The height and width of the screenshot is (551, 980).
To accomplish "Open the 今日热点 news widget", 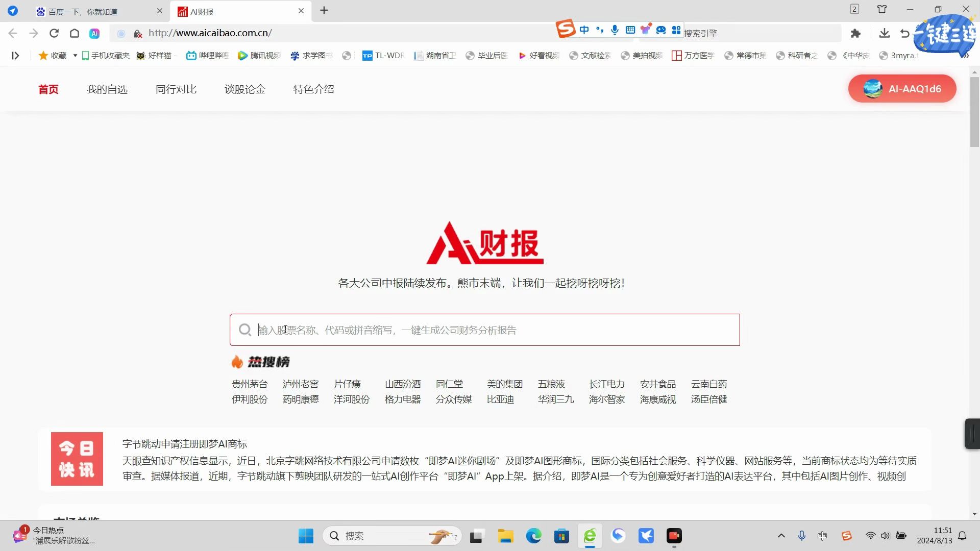I will (x=54, y=536).
